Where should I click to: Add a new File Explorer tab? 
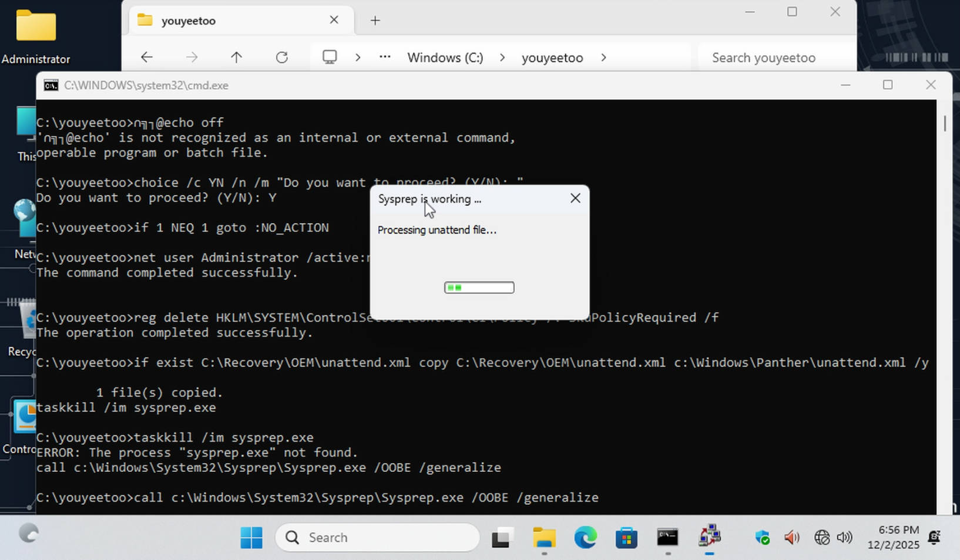(375, 21)
